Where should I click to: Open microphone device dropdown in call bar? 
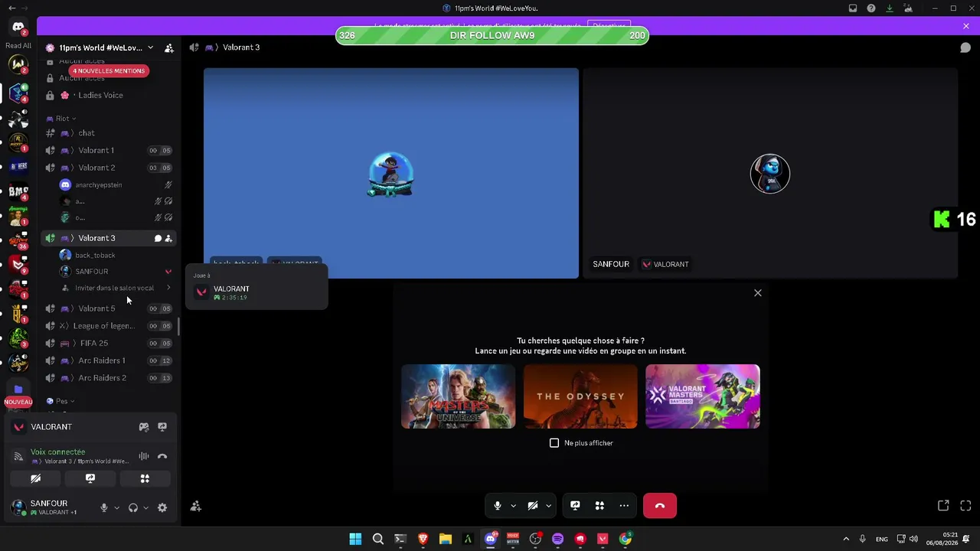pos(513,506)
